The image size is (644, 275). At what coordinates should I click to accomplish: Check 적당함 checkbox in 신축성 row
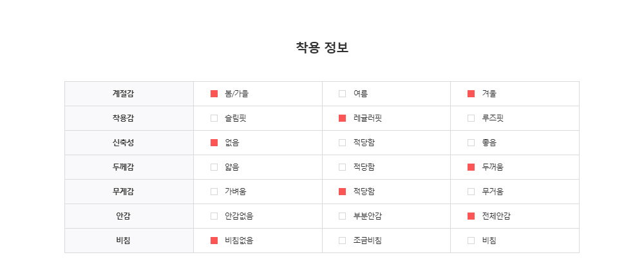pyautogui.click(x=342, y=143)
